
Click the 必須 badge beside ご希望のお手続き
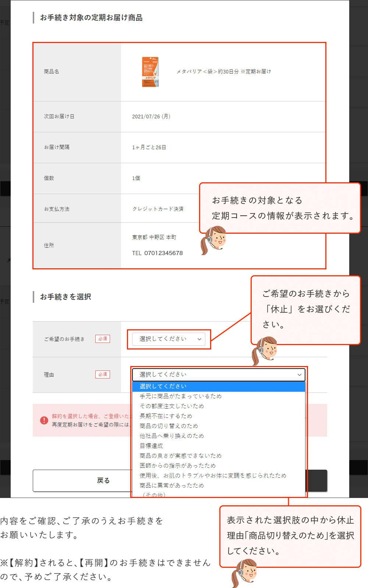click(103, 339)
